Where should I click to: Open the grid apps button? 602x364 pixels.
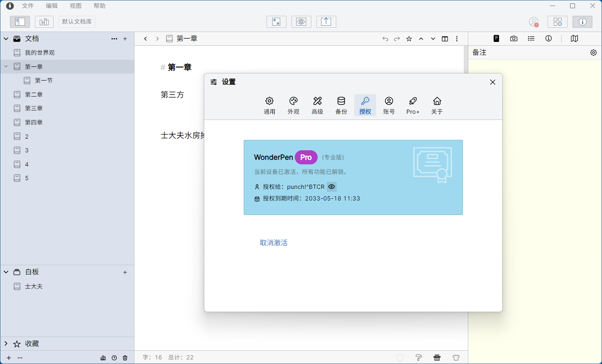[558, 22]
